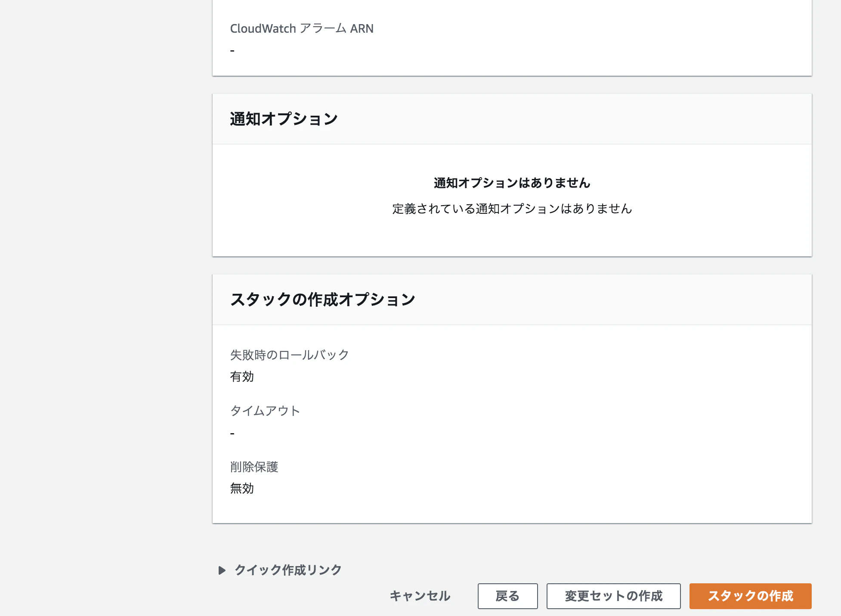Select the 有効 rollback value
The image size is (841, 616).
(x=242, y=376)
